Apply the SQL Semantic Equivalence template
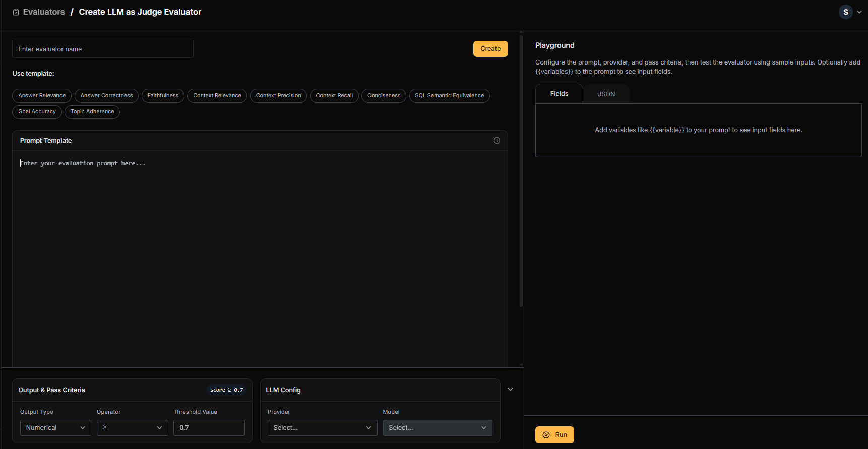Viewport: 868px width, 449px height. pos(449,96)
